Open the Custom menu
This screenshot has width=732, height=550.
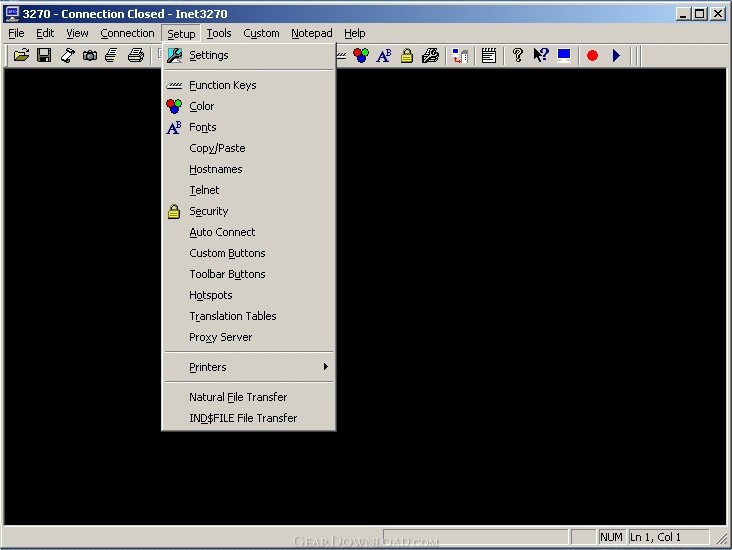[261, 33]
